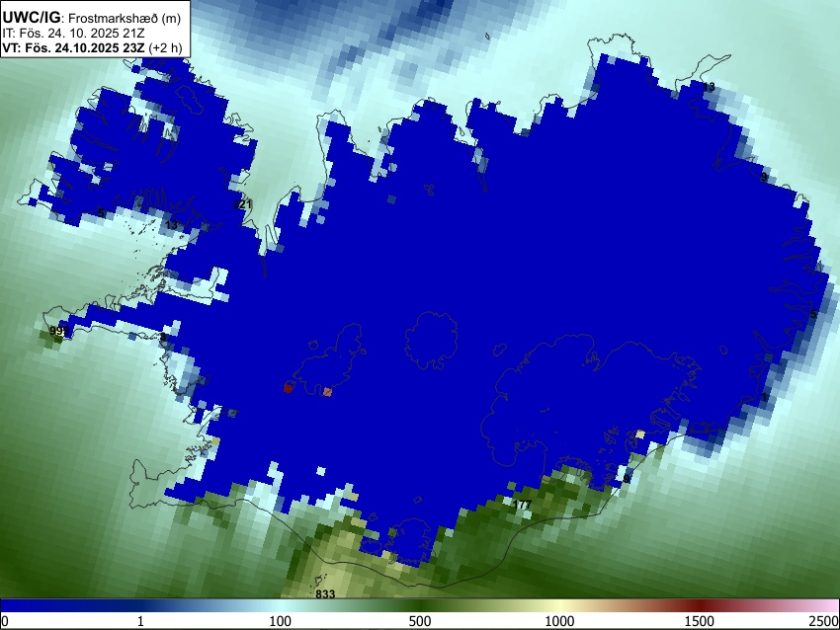The height and width of the screenshot is (630, 840).
Task: Click the pale yellow section of the color scale
Action: 559,605
